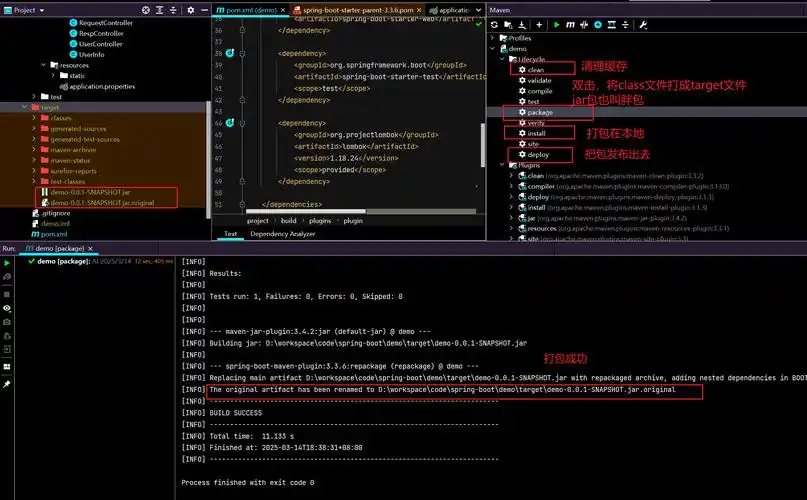This screenshot has width=807, height=500.
Task: Click 'build' breadcrumb in editor
Action: (288, 220)
